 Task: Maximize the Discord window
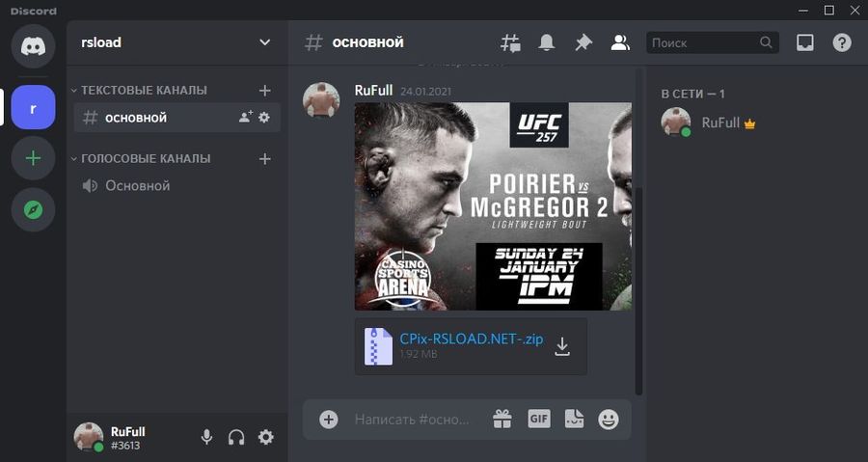(829, 10)
